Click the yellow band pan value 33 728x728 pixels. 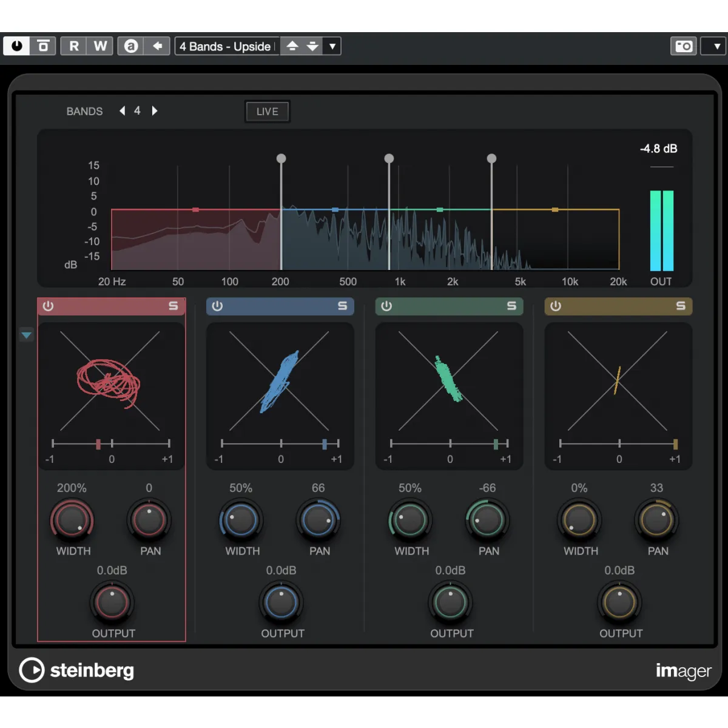point(656,488)
